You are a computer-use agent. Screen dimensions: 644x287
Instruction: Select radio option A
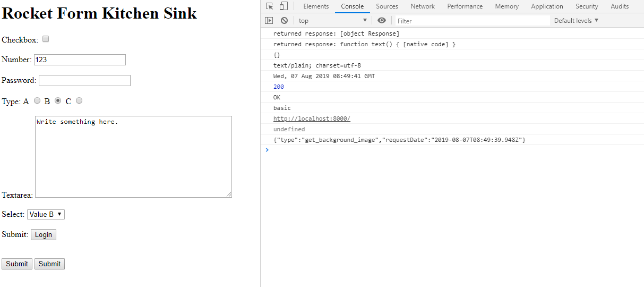37,100
